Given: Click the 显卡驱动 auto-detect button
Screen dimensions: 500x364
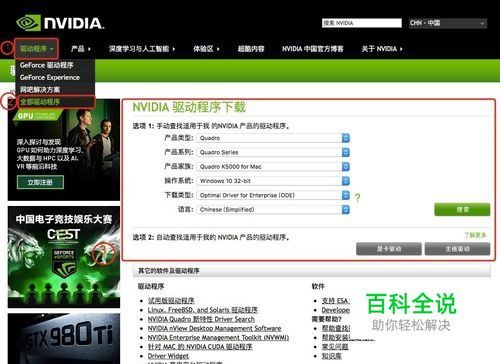Looking at the screenshot, I should click(x=389, y=249).
